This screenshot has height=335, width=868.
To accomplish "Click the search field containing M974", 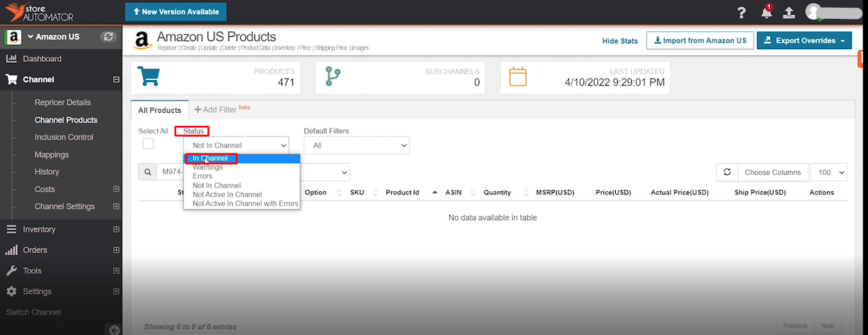I will coord(171,172).
